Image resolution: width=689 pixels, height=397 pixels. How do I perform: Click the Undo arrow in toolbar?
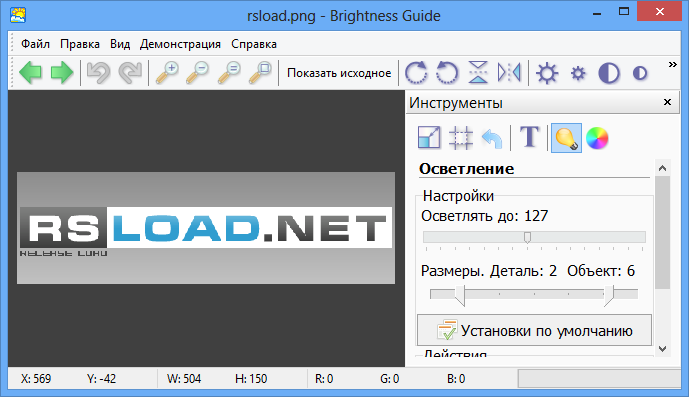98,73
